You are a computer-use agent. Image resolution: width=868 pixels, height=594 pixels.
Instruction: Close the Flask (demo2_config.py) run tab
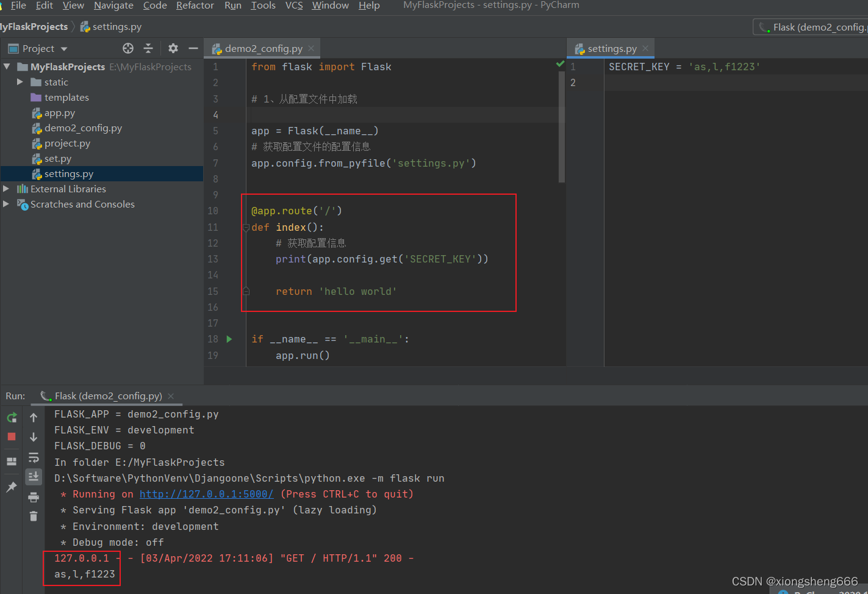click(x=171, y=396)
